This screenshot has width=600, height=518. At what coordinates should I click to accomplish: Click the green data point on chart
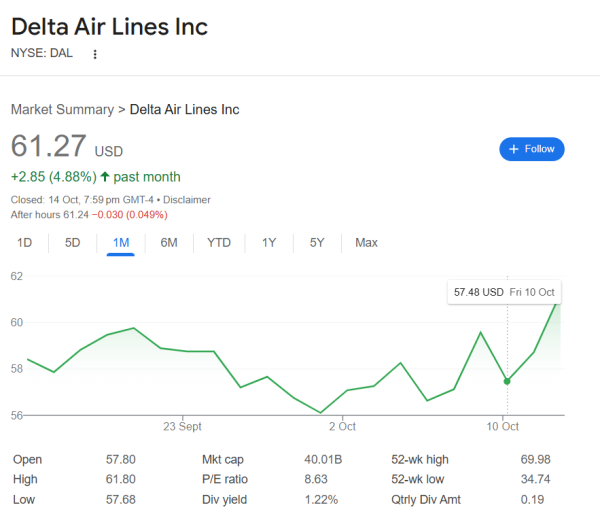point(507,381)
